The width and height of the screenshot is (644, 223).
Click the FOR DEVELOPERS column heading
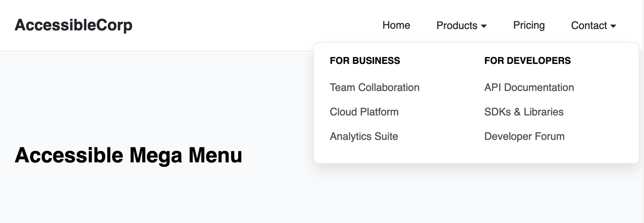click(x=528, y=60)
